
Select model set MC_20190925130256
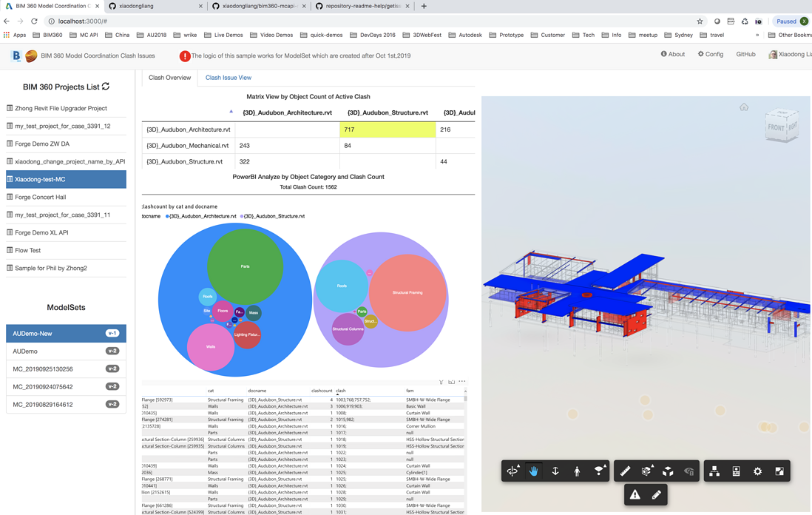click(x=67, y=369)
